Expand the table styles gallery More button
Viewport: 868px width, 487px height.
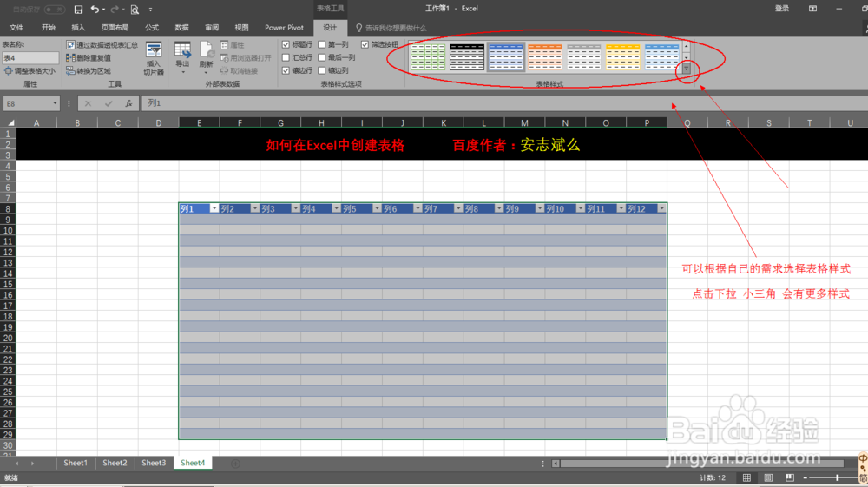[687, 69]
